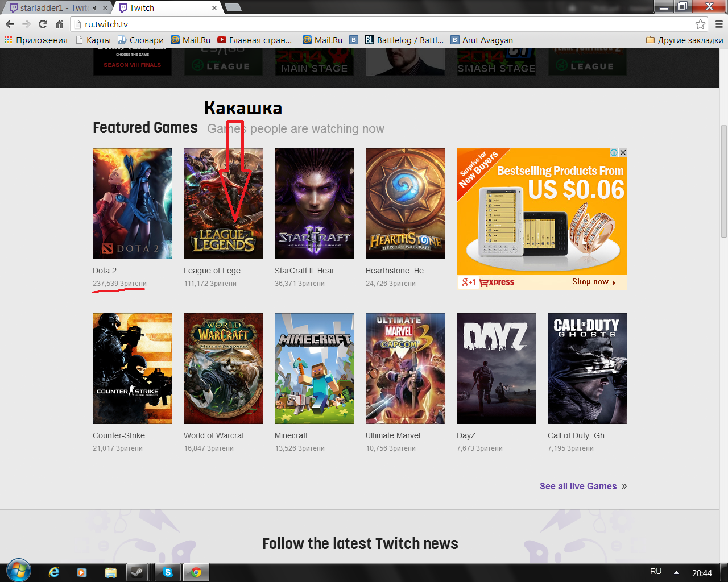Click the Dota 2 title link

[105, 271]
